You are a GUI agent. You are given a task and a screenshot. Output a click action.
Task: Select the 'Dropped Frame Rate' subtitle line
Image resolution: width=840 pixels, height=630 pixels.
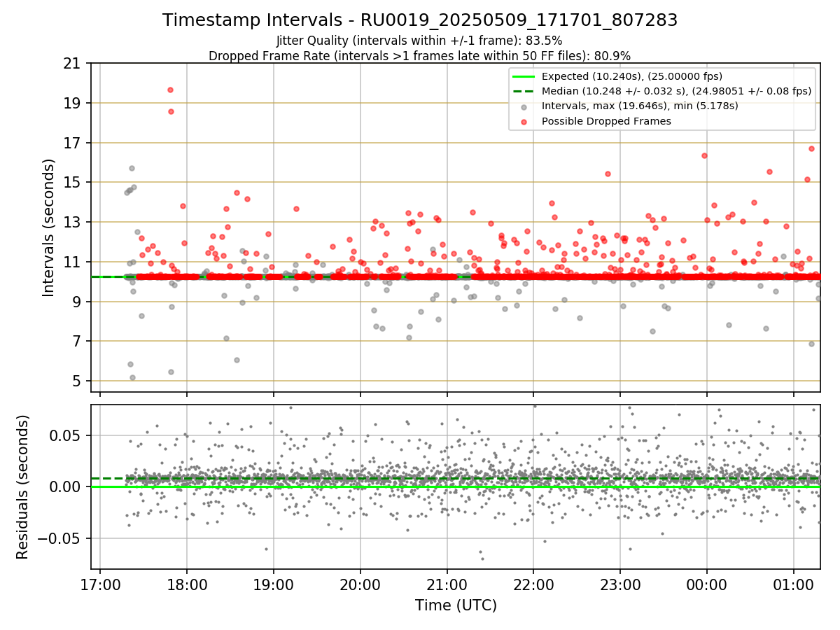click(420, 55)
